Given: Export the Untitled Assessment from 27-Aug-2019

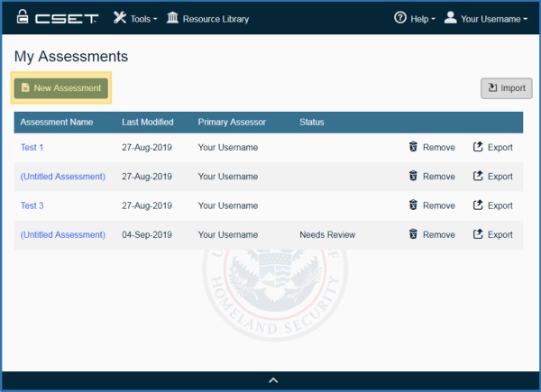Looking at the screenshot, I should [x=493, y=177].
